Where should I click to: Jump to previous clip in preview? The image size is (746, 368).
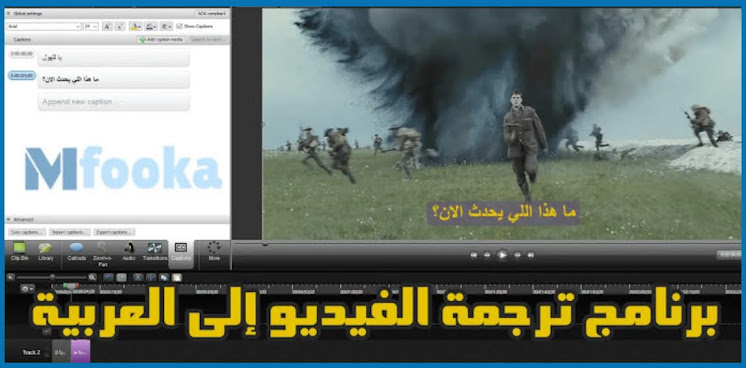tap(473, 255)
